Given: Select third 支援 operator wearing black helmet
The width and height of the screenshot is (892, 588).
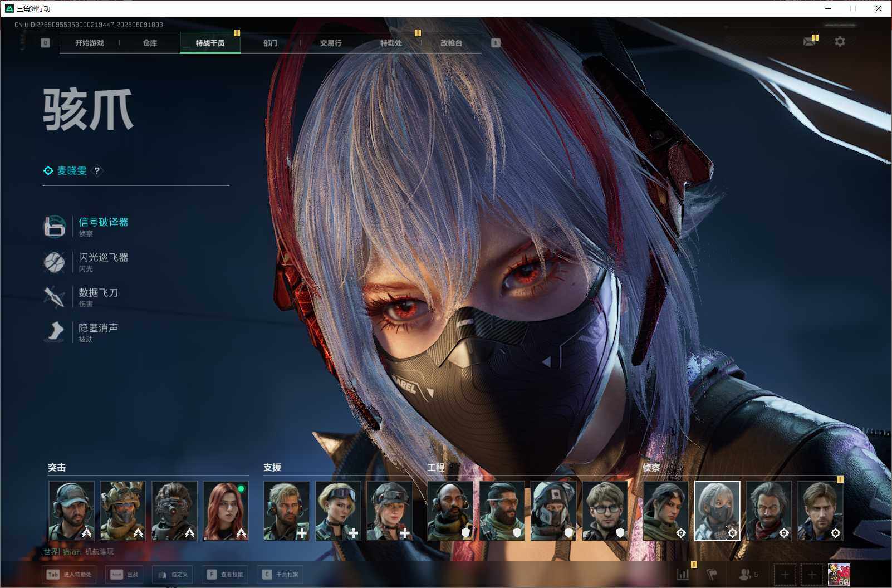Looking at the screenshot, I should pyautogui.click(x=390, y=511).
